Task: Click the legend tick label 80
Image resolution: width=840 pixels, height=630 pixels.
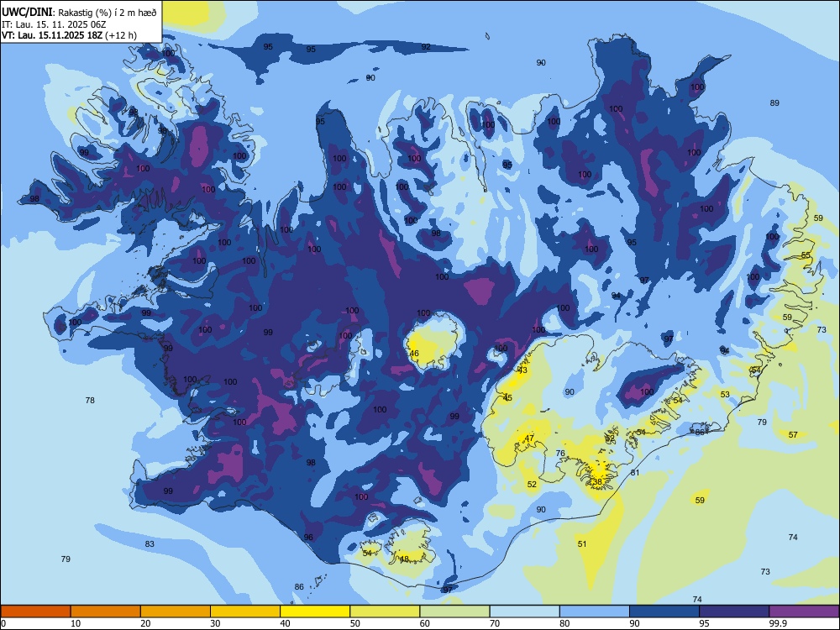Action: (x=564, y=623)
